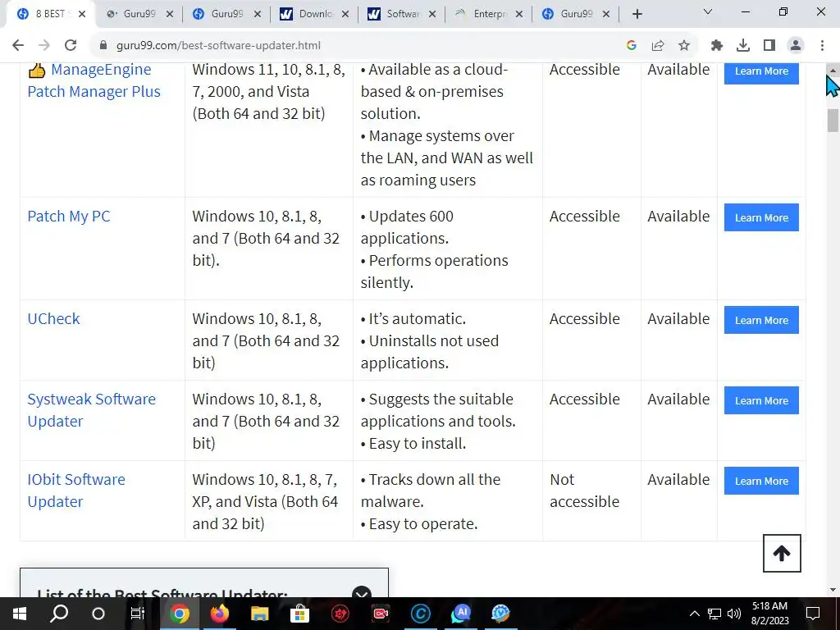Switch to the third Guru99 tab
The width and height of the screenshot is (840, 630).
pos(227,15)
